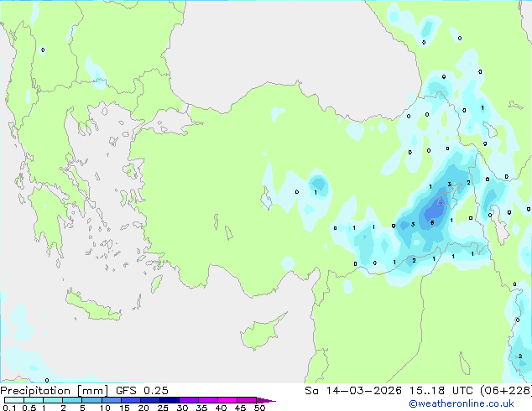Click the 25–30 mm dark navy swatch
Screen dimensions: 532x411
point(170,400)
